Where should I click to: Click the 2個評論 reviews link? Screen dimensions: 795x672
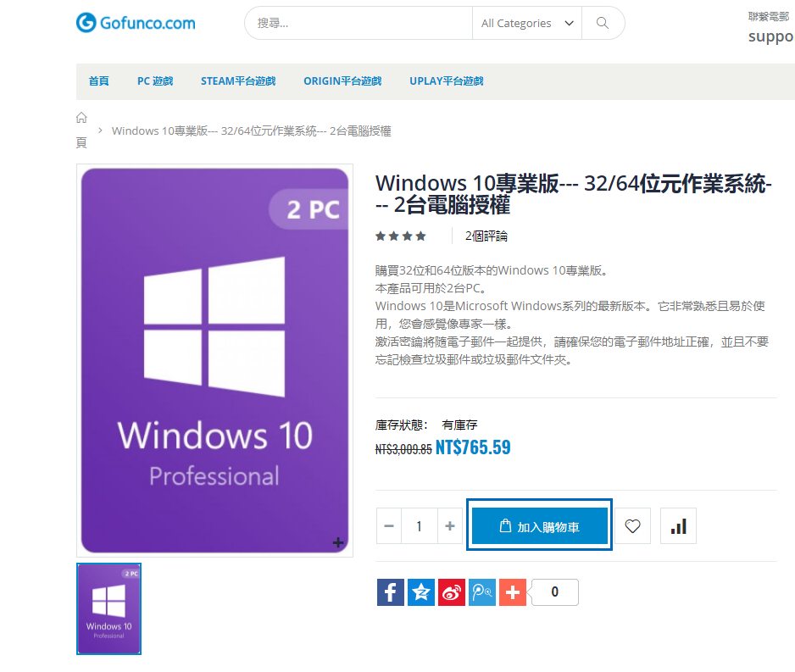coord(486,236)
